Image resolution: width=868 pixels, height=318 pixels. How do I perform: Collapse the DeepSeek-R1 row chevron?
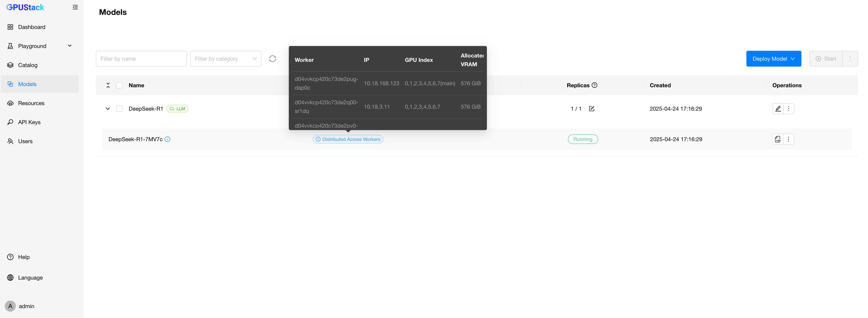tap(108, 109)
